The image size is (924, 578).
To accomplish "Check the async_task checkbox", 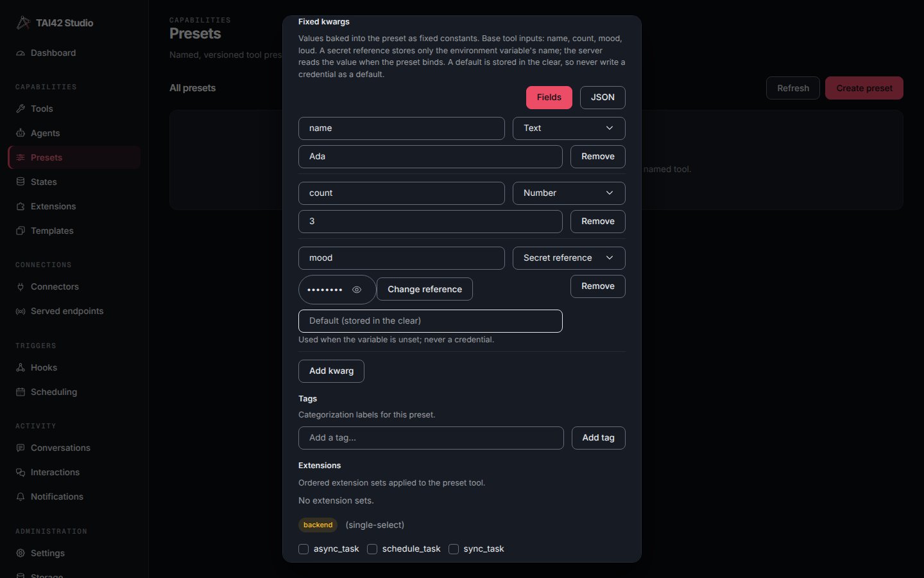I will (304, 549).
